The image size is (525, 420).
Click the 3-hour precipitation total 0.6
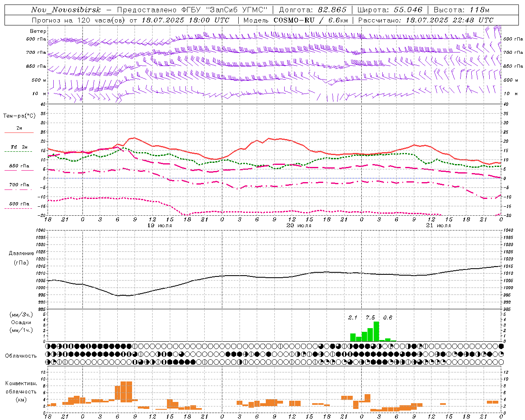(388, 317)
